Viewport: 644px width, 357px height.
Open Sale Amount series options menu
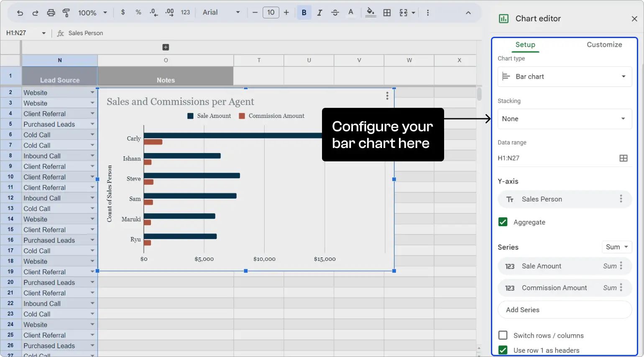pyautogui.click(x=621, y=266)
